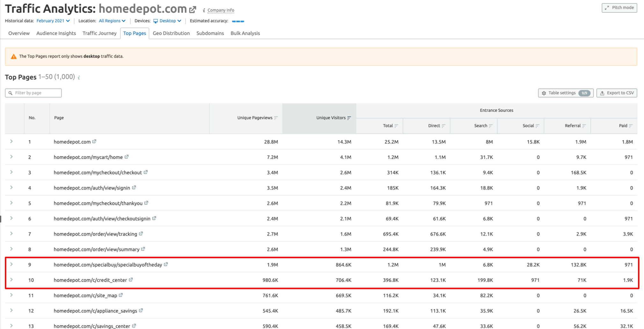
Task: Enable Pitch mode
Action: (x=619, y=8)
